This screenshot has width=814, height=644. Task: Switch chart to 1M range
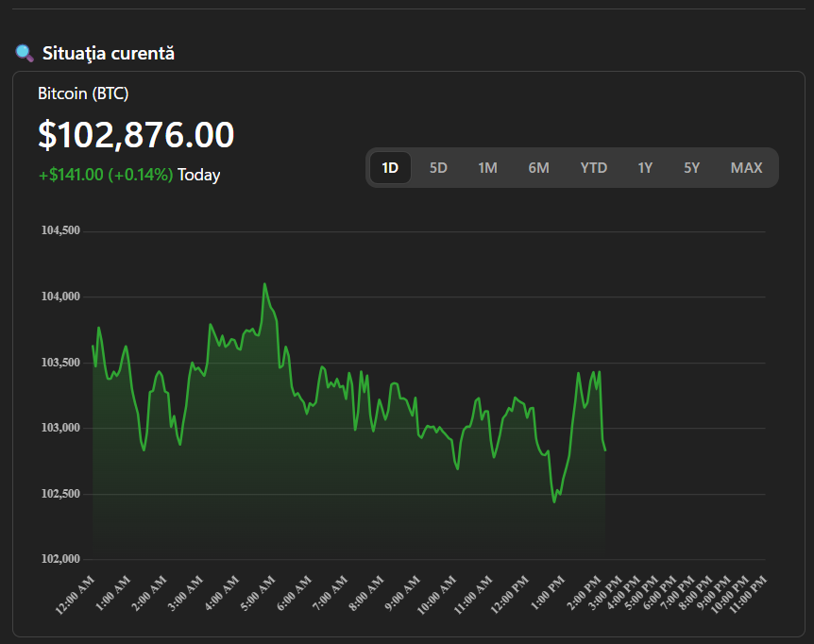[487, 168]
